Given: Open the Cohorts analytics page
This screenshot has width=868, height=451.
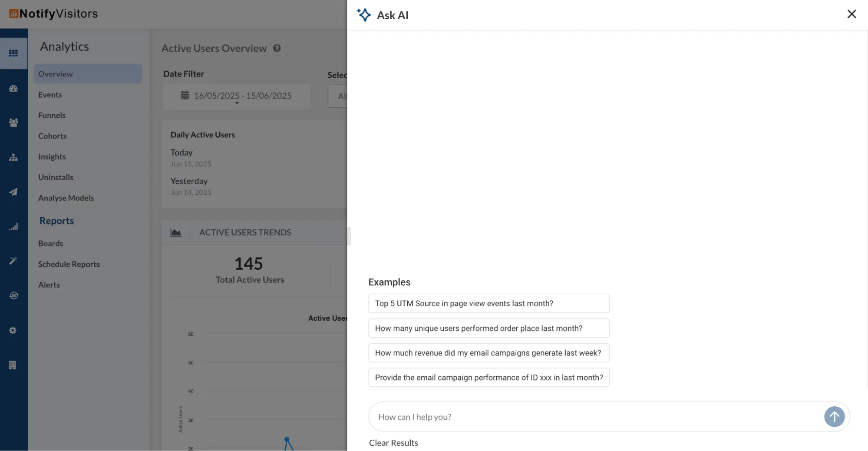Looking at the screenshot, I should point(52,136).
